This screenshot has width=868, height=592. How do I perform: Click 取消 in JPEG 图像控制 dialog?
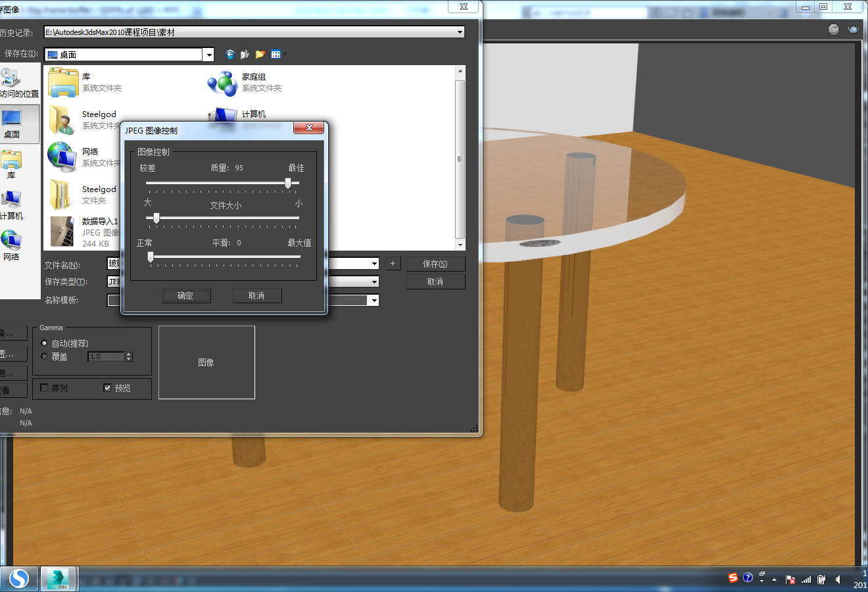coord(257,296)
